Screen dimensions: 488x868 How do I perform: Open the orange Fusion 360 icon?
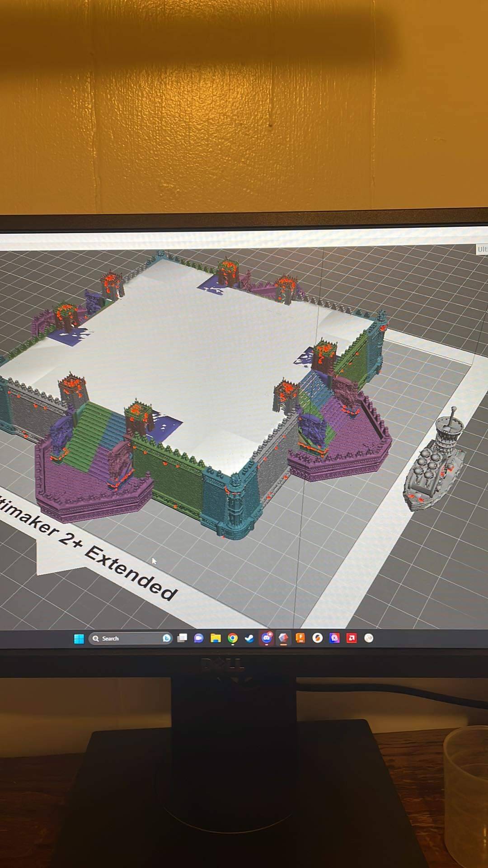point(300,637)
